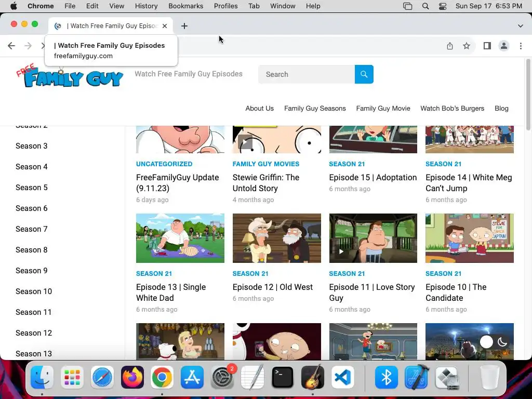Open the App Store from the Dock
Image resolution: width=532 pixels, height=399 pixels.
tap(192, 377)
